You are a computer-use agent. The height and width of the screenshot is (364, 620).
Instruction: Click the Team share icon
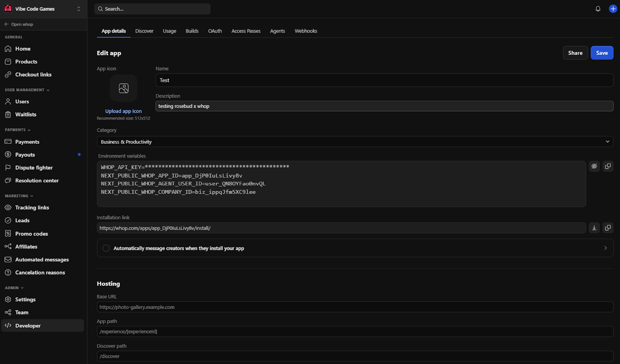(x=8, y=312)
